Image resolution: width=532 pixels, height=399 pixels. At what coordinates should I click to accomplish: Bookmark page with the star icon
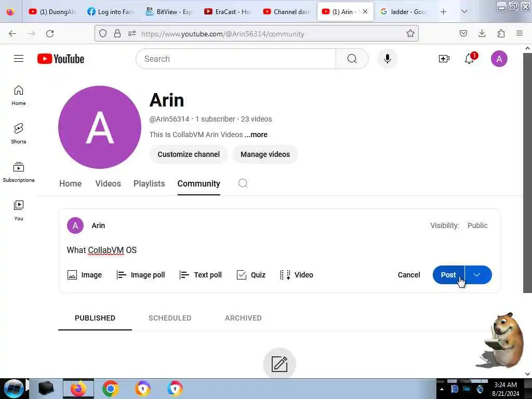tap(410, 34)
